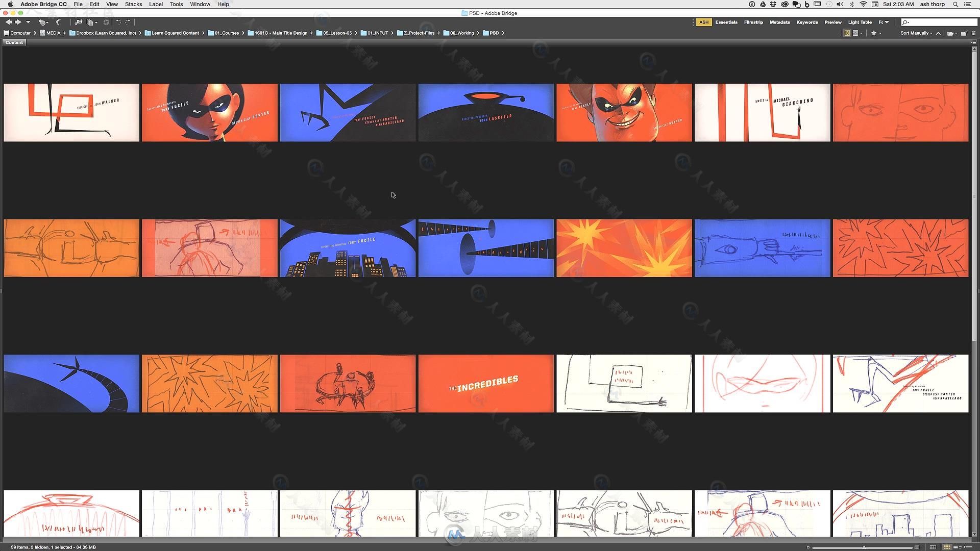980x551 pixels.
Task: Switch to the Keywords workspace
Action: [807, 22]
